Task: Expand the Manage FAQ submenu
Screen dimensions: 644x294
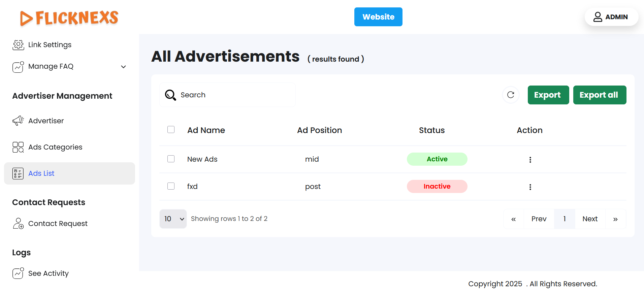Action: pyautogui.click(x=123, y=67)
